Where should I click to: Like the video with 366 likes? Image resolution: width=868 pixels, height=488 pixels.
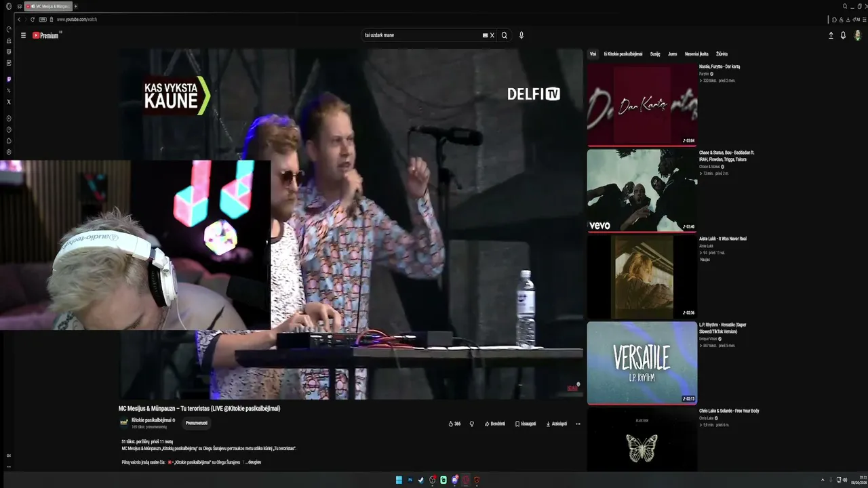pyautogui.click(x=454, y=424)
